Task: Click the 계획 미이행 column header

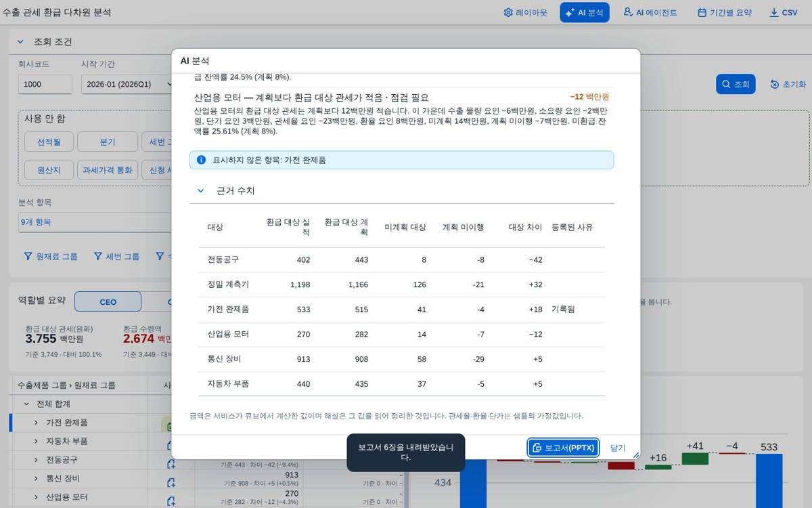Action: (x=464, y=227)
